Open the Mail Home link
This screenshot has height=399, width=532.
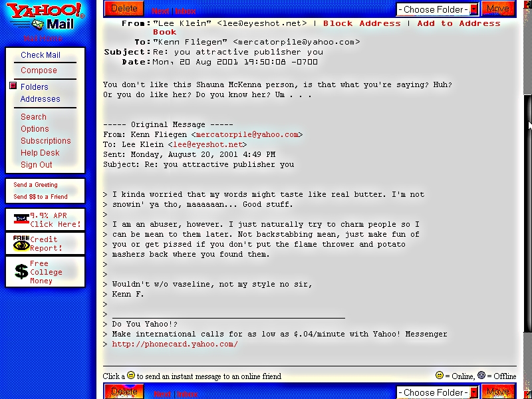(43, 39)
